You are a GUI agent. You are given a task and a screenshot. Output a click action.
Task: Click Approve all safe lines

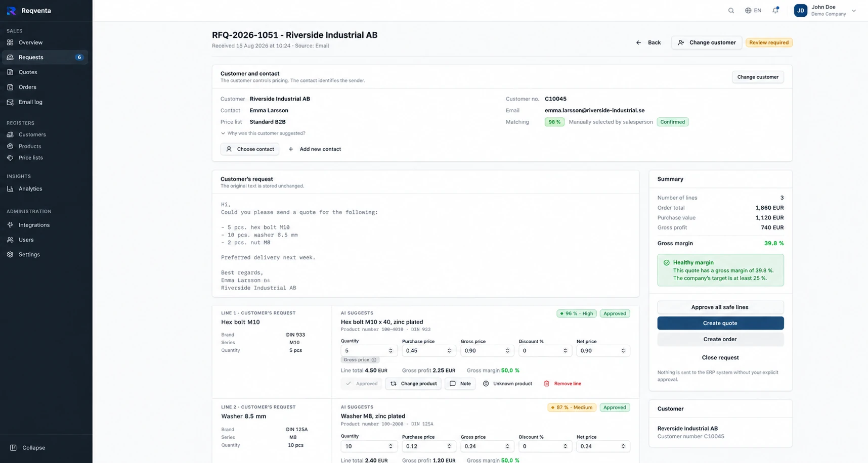[x=720, y=307]
